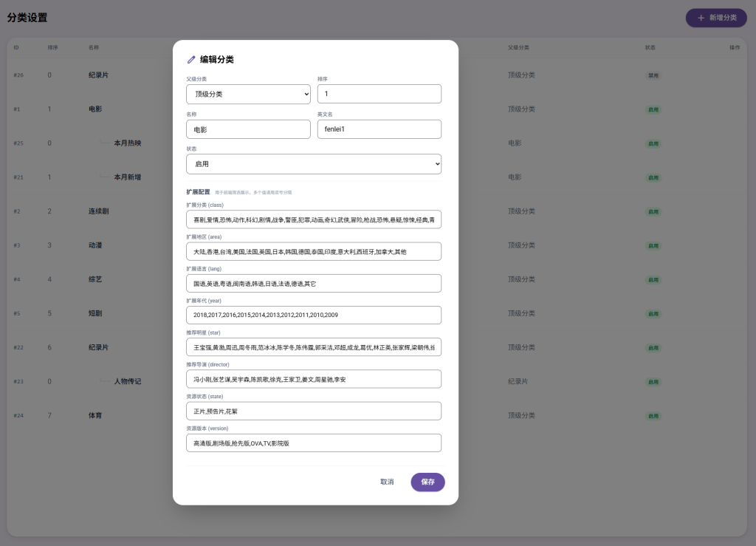Viewport: 756px width, 546px height.
Task: Click the 新增分类 button
Action: 716,18
